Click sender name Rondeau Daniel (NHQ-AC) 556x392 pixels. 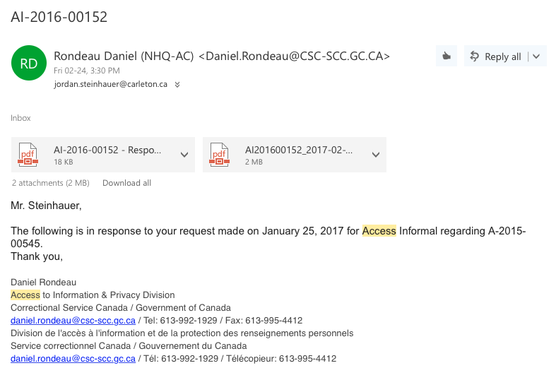pyautogui.click(x=124, y=57)
